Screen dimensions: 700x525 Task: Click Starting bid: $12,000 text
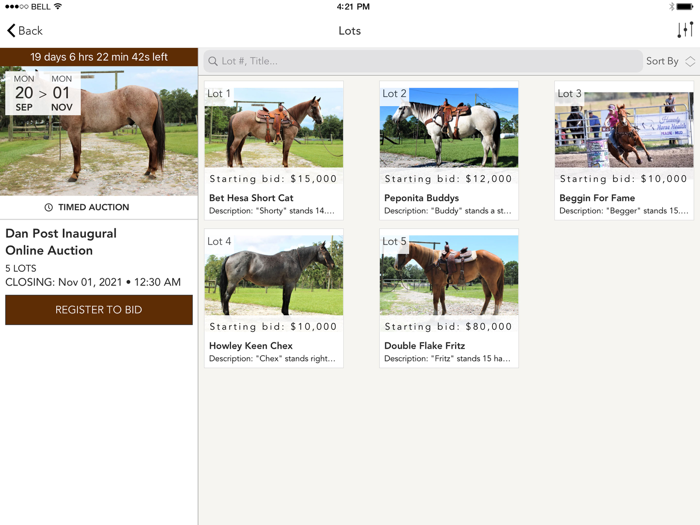448,179
